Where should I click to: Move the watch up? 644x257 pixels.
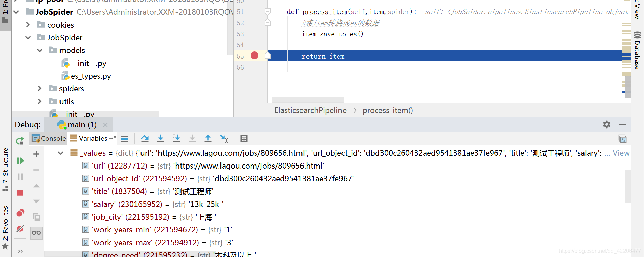pos(36,186)
